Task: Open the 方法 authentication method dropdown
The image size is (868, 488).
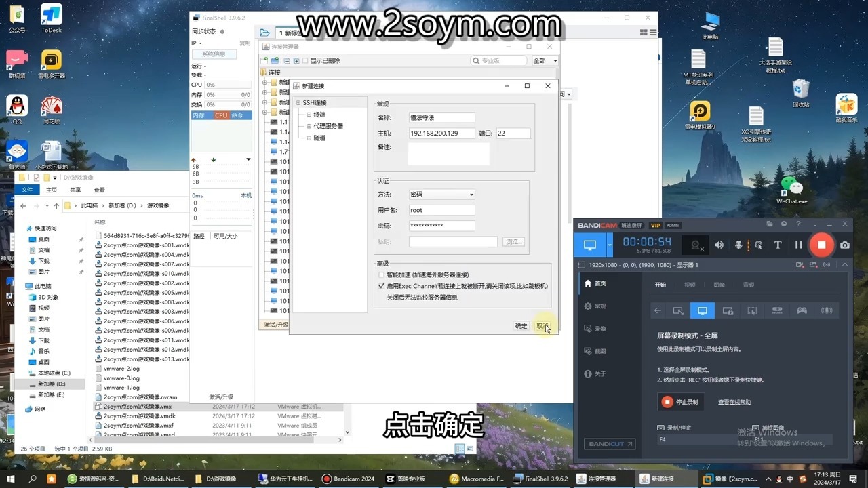Action: click(441, 195)
